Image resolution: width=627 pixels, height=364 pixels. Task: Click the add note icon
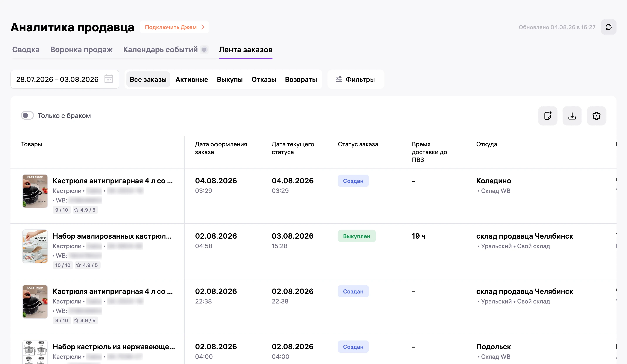coord(548,116)
